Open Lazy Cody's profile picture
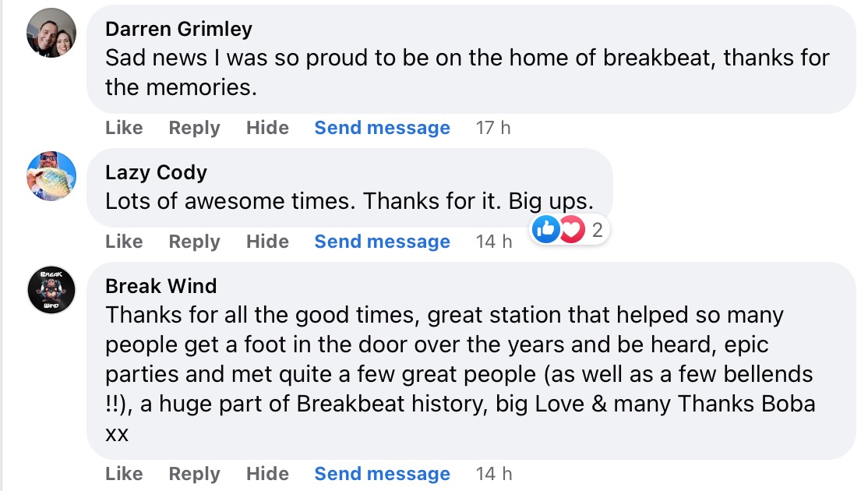The image size is (868, 491). click(x=51, y=176)
